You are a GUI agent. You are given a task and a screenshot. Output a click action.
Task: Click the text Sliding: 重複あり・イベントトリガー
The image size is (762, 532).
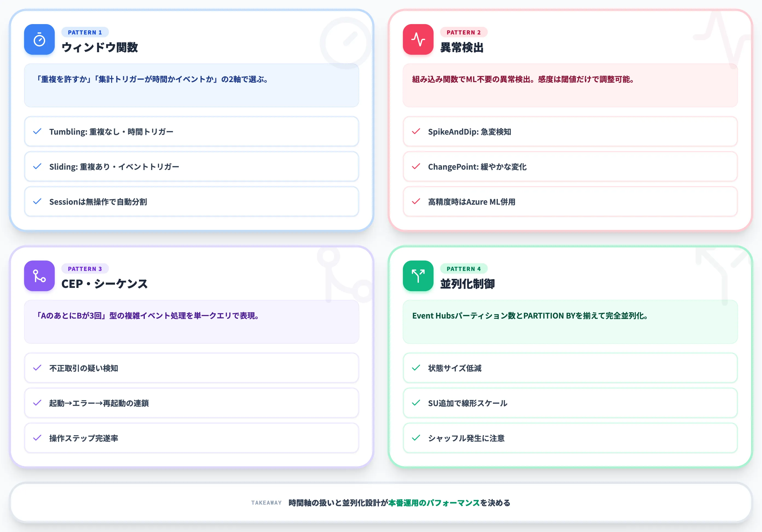click(x=114, y=167)
